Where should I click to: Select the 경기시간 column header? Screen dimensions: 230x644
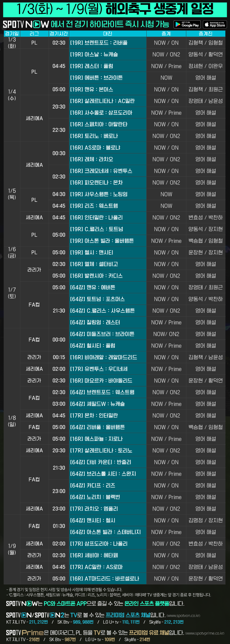coord(59,34)
